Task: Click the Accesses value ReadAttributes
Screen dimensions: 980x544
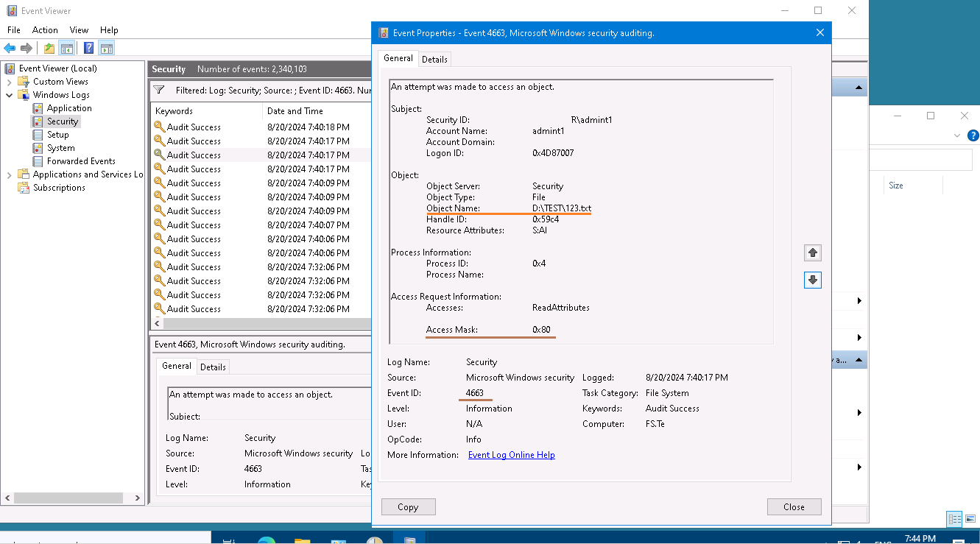Action: [561, 308]
